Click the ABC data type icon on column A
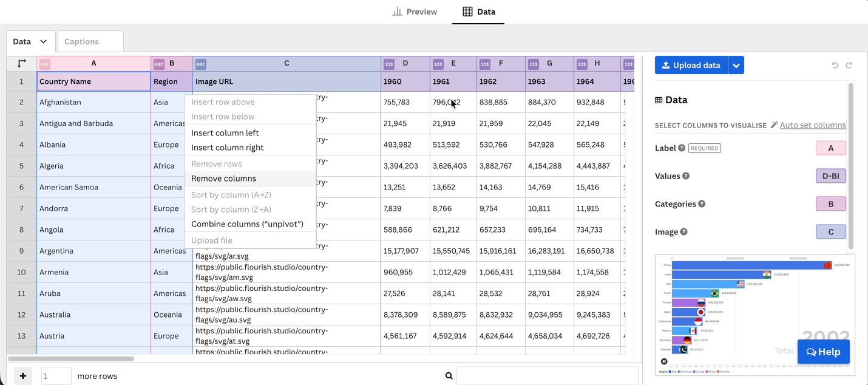 [45, 64]
